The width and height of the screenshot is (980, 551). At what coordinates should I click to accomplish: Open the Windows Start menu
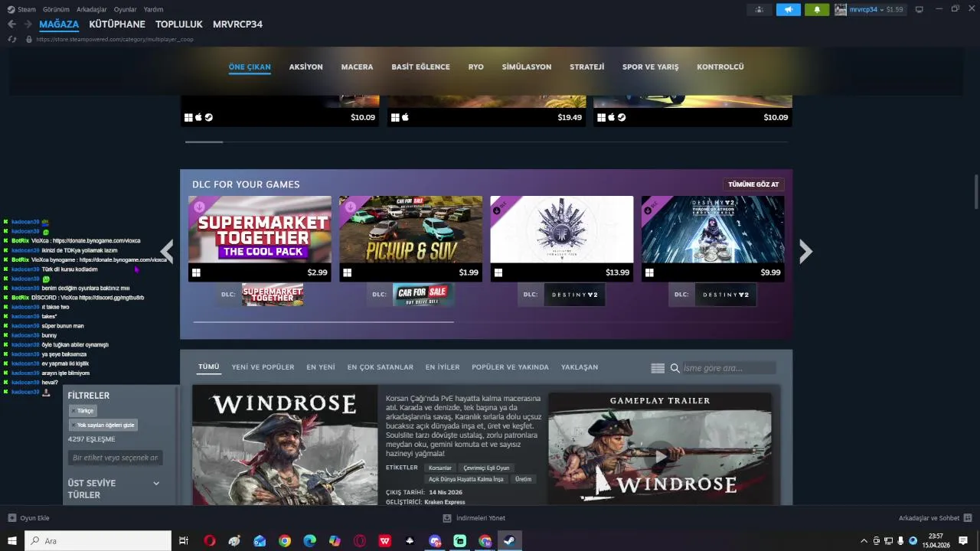(11, 541)
